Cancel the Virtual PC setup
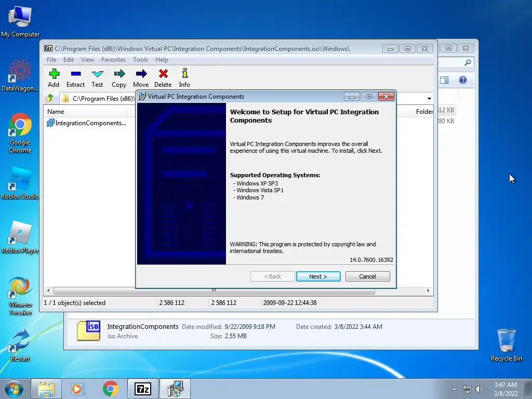 coord(367,276)
